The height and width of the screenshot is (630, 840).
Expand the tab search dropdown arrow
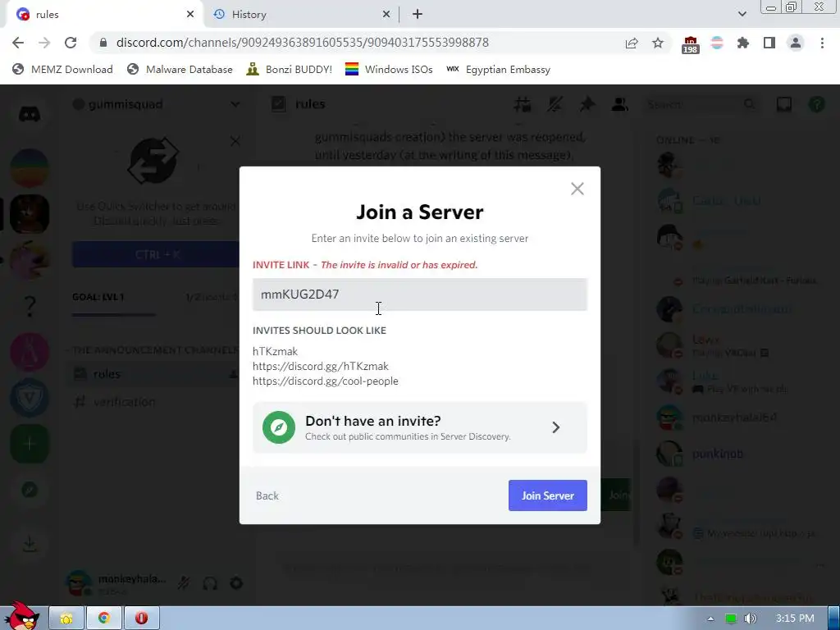pyautogui.click(x=742, y=14)
